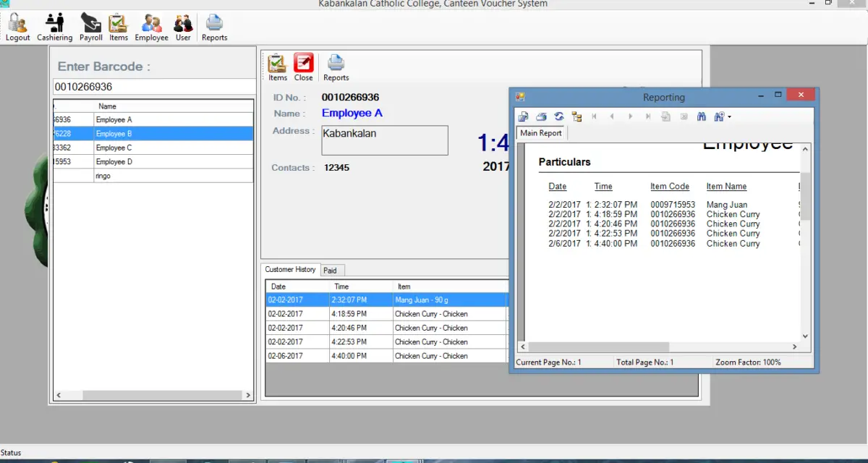Open the User management module
The height and width of the screenshot is (463, 868).
(x=183, y=27)
